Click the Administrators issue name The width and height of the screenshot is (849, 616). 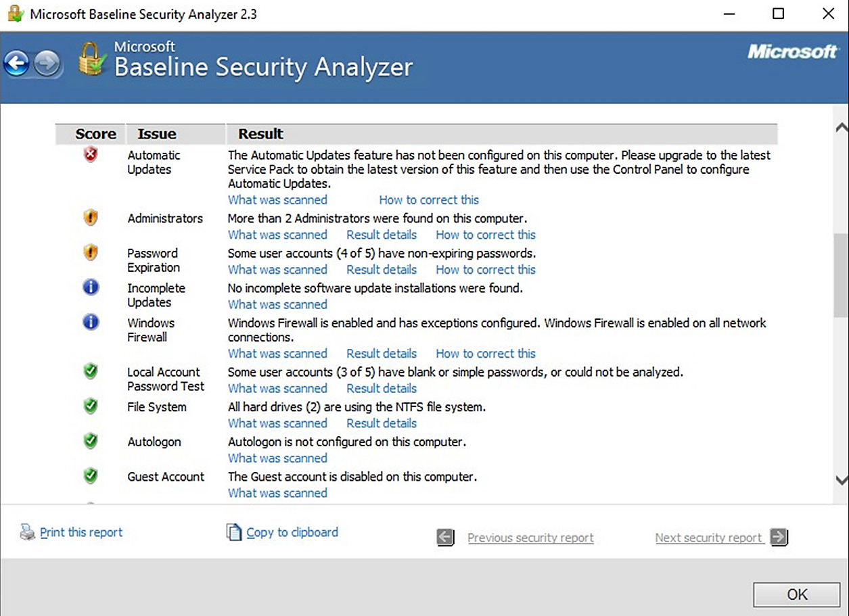pos(165,218)
